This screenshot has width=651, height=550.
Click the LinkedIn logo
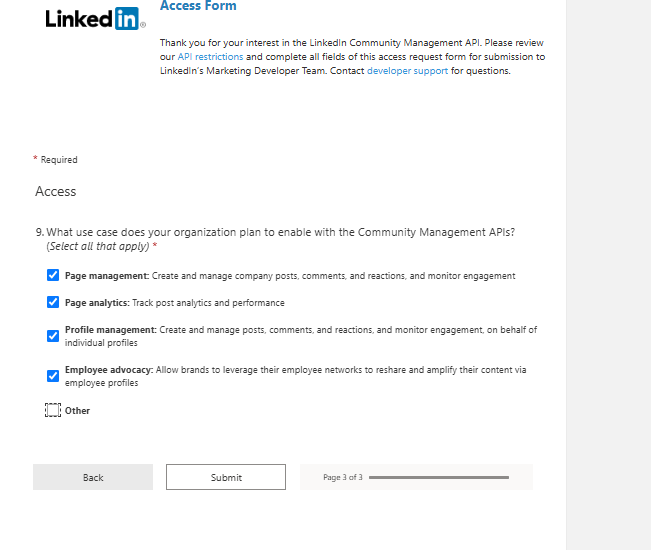[x=95, y=19]
